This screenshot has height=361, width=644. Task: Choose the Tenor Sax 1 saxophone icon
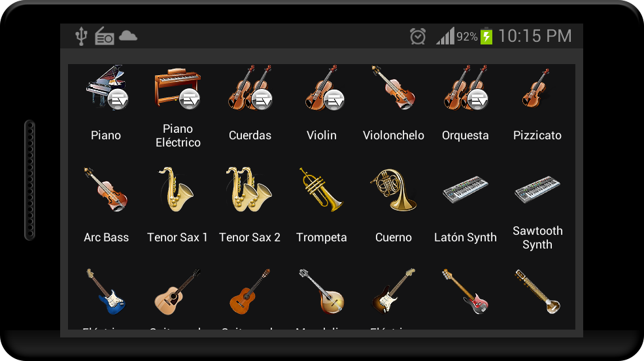point(176,189)
